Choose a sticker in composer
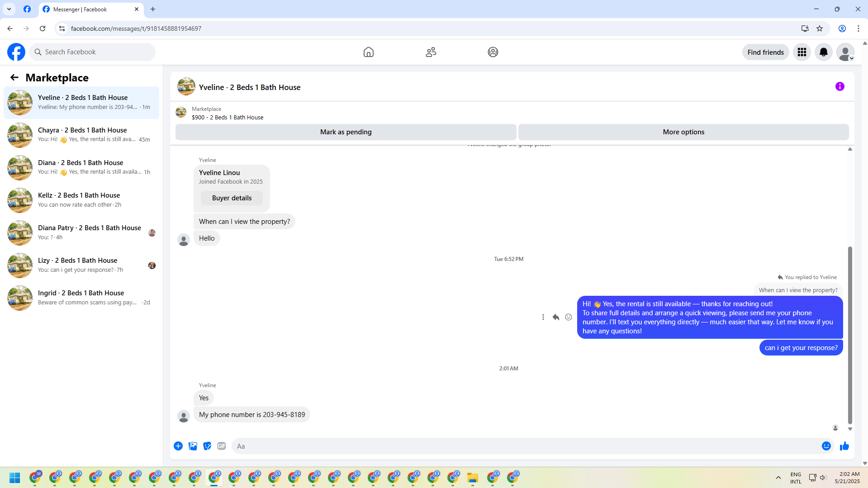This screenshot has height=488, width=868. [x=207, y=446]
